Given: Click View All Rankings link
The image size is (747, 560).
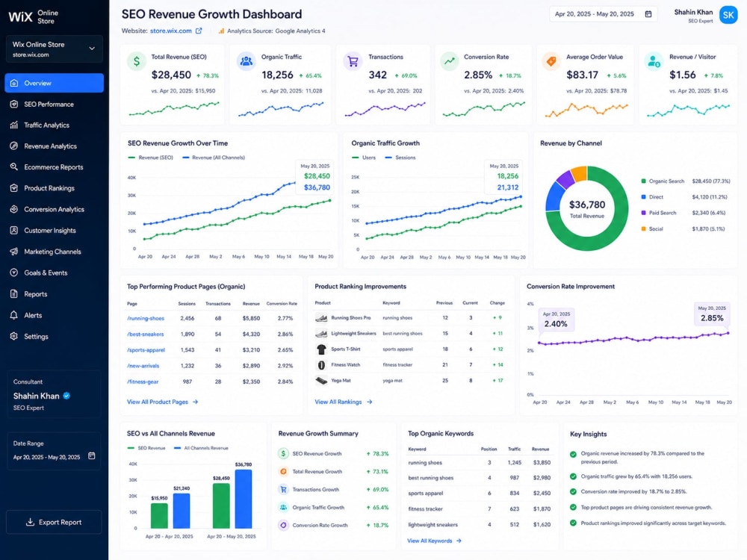Looking at the screenshot, I should click(x=344, y=402).
